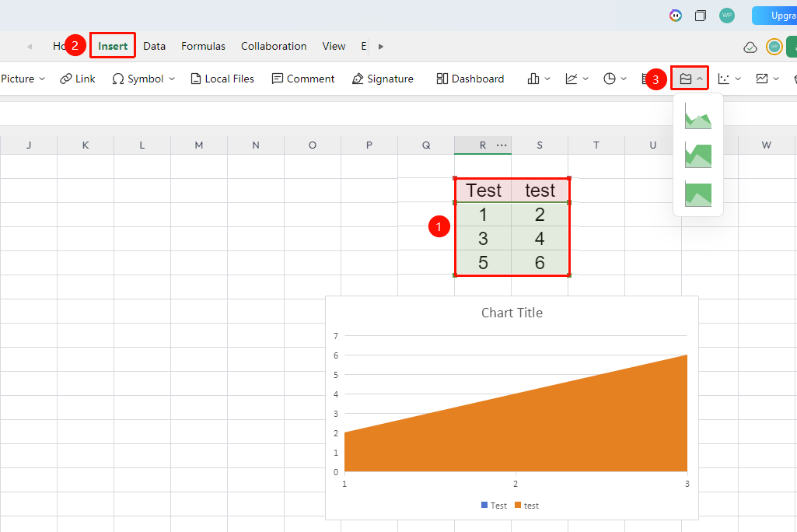Expand the pie chart dropdown arrow
Image resolution: width=797 pixels, height=532 pixels.
point(624,79)
